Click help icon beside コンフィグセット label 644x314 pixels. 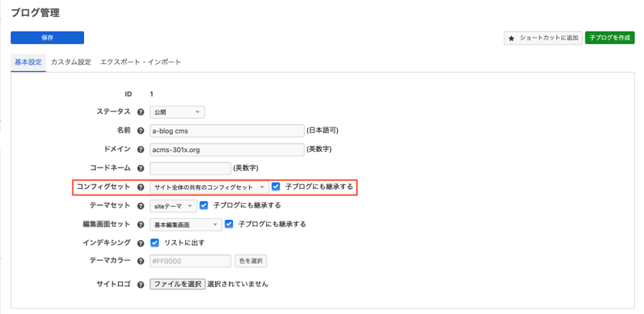pos(140,187)
